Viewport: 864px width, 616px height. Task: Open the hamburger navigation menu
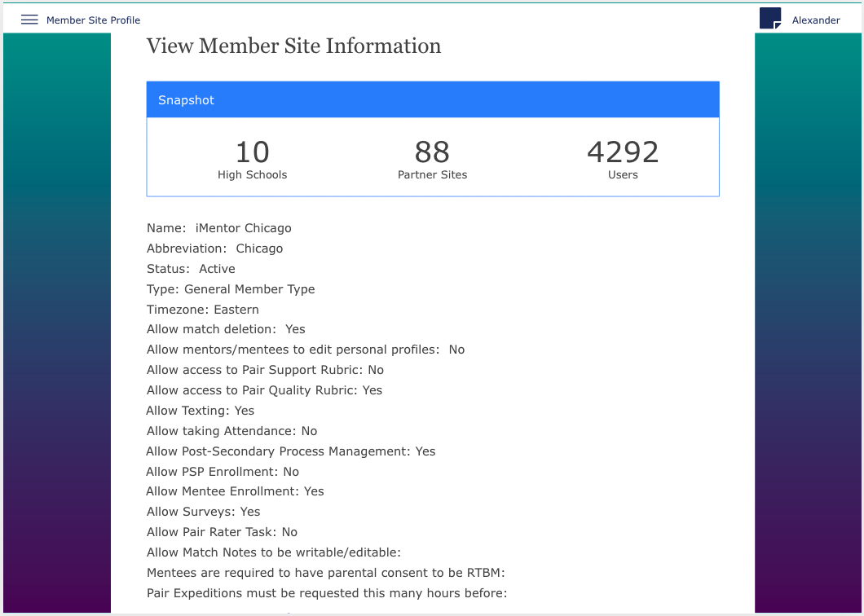(x=29, y=20)
